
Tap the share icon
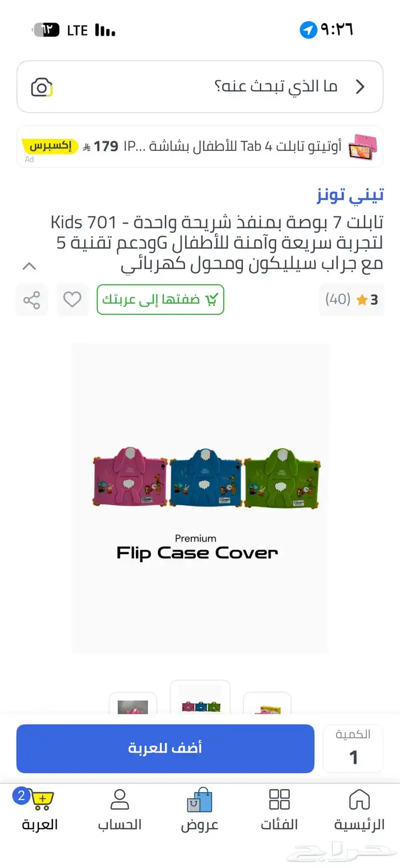[31, 300]
